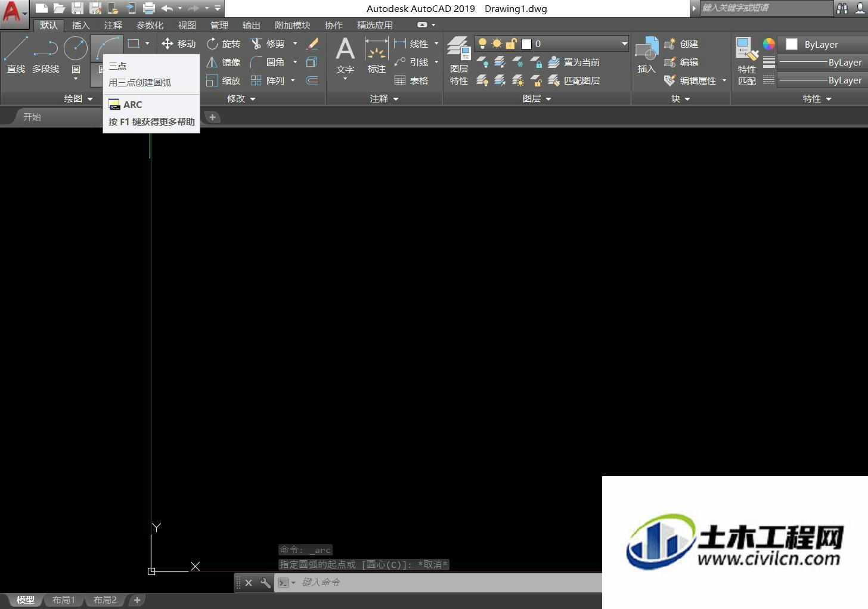Click the Scale (缩放) tool
Screen dimensions: 868x609
point(223,80)
